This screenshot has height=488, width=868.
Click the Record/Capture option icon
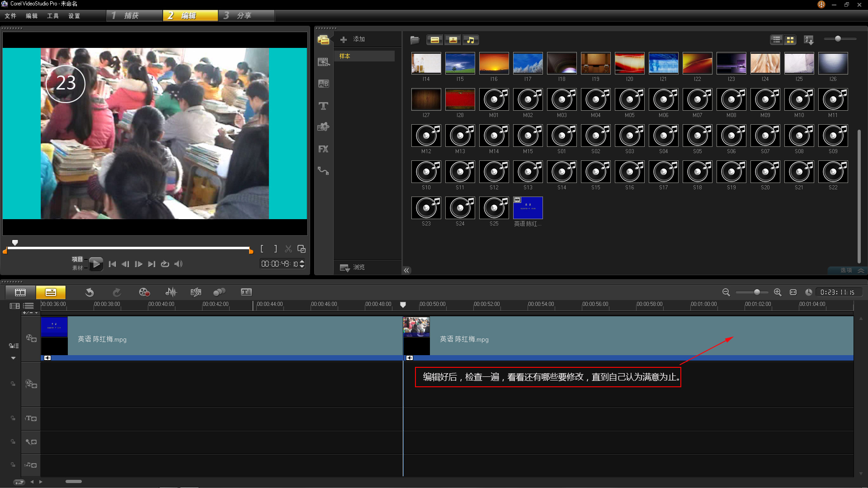coord(144,292)
